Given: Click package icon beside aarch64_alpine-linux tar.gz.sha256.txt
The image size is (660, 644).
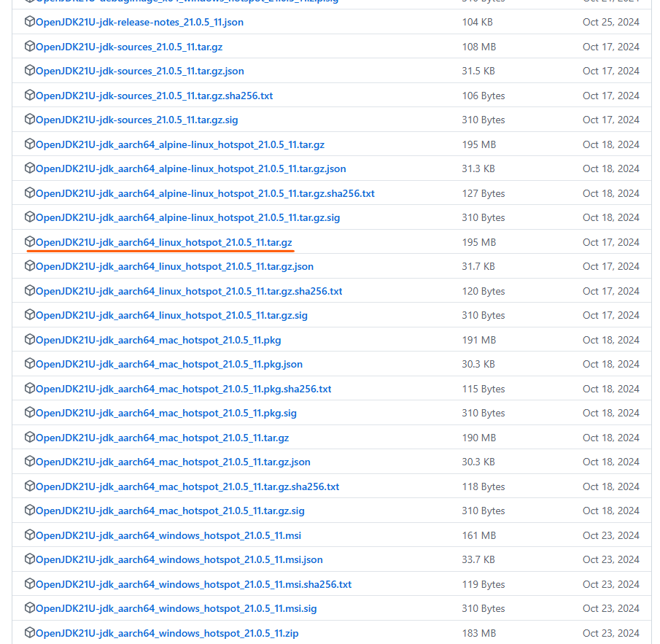Looking at the screenshot, I should click(29, 193).
